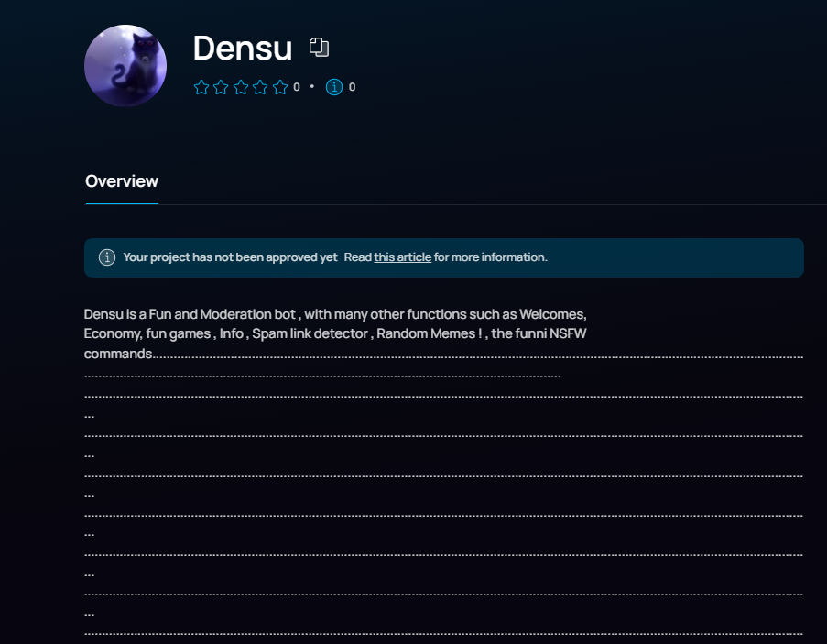Click the count beside the info icon
The width and height of the screenshot is (827, 644).
click(x=352, y=87)
